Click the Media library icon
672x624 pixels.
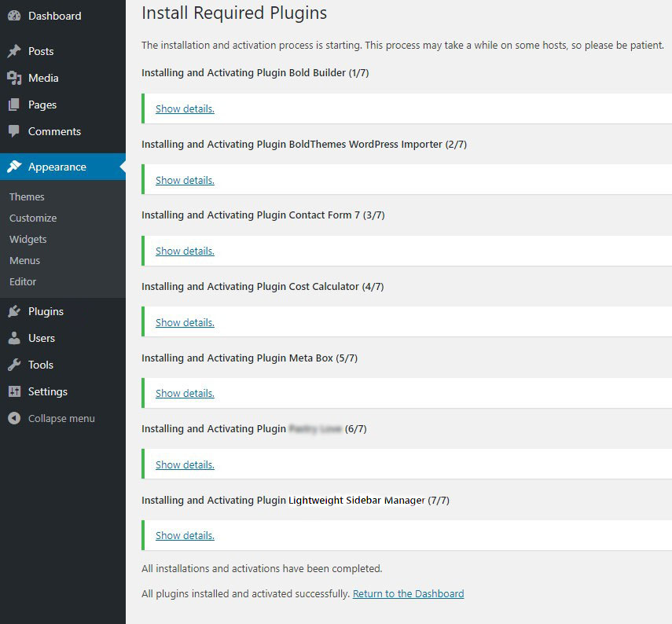(14, 78)
